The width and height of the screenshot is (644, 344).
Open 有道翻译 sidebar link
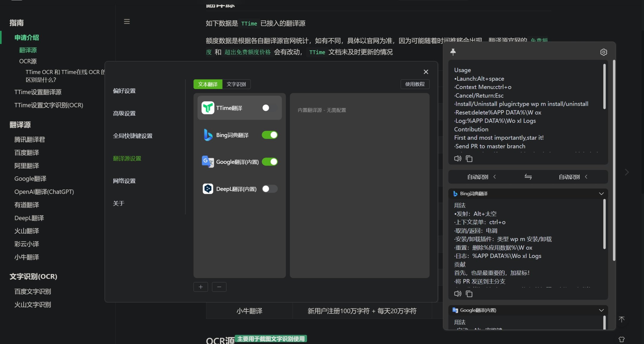tap(27, 205)
